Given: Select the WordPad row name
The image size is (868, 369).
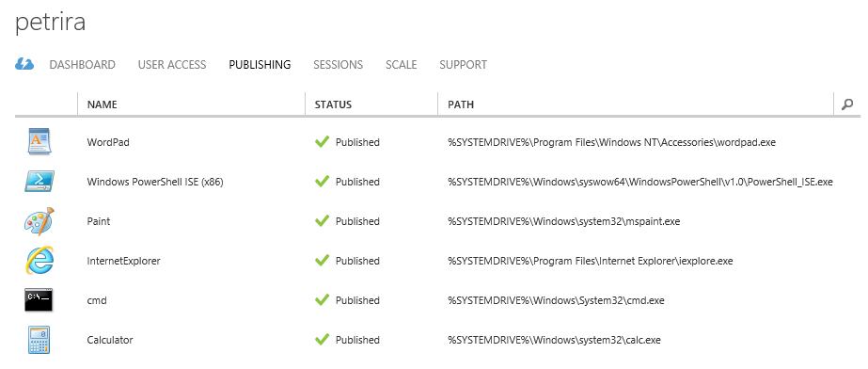Looking at the screenshot, I should [108, 142].
